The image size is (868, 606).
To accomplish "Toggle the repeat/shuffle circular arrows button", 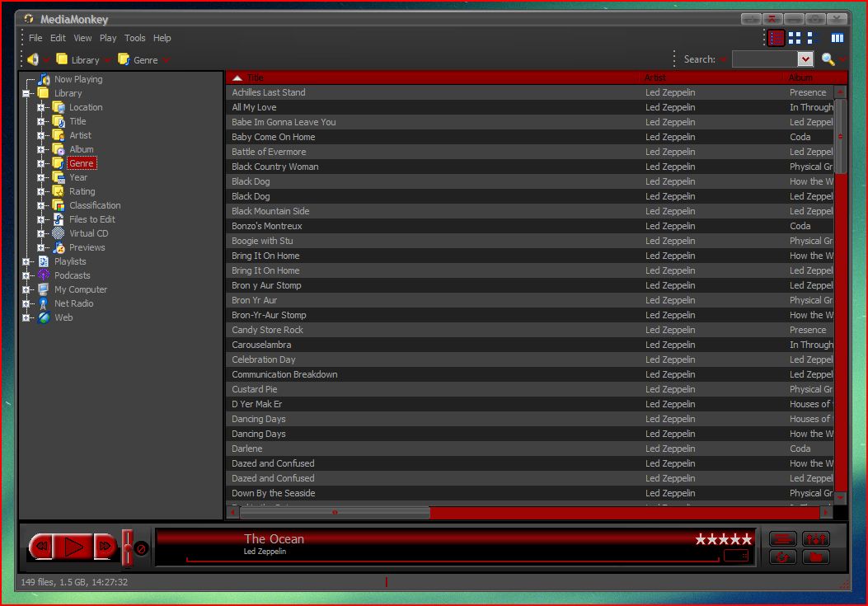I will click(782, 557).
